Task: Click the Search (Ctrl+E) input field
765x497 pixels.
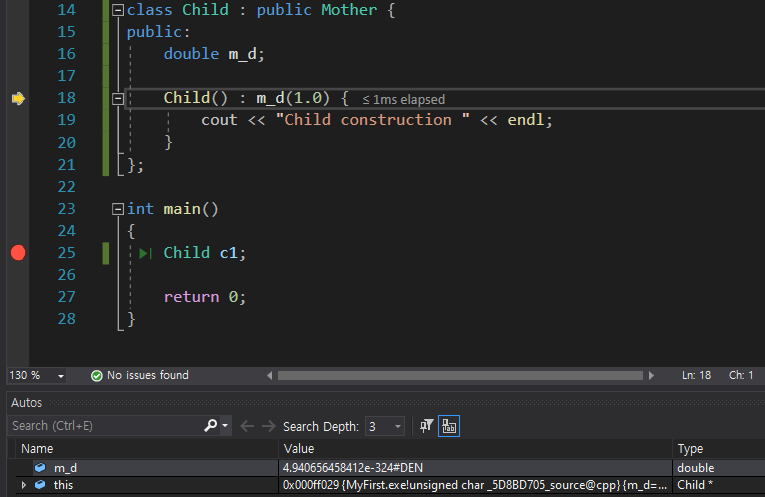Action: point(105,426)
